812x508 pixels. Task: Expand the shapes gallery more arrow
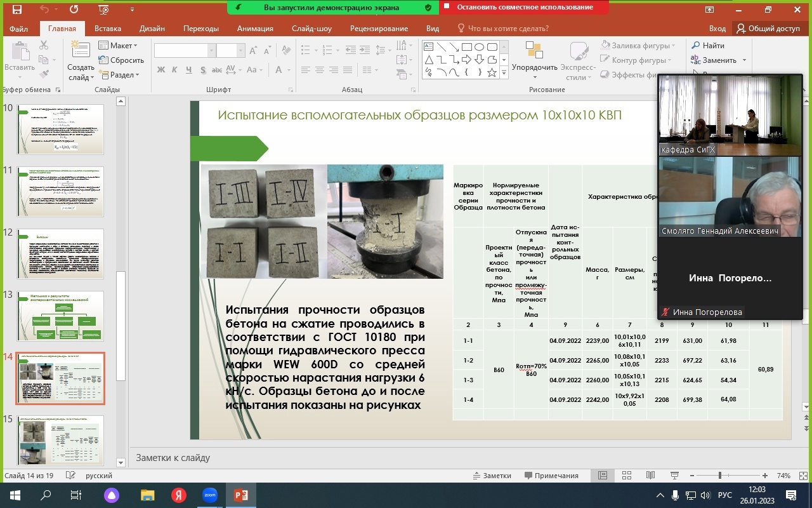pyautogui.click(x=504, y=73)
